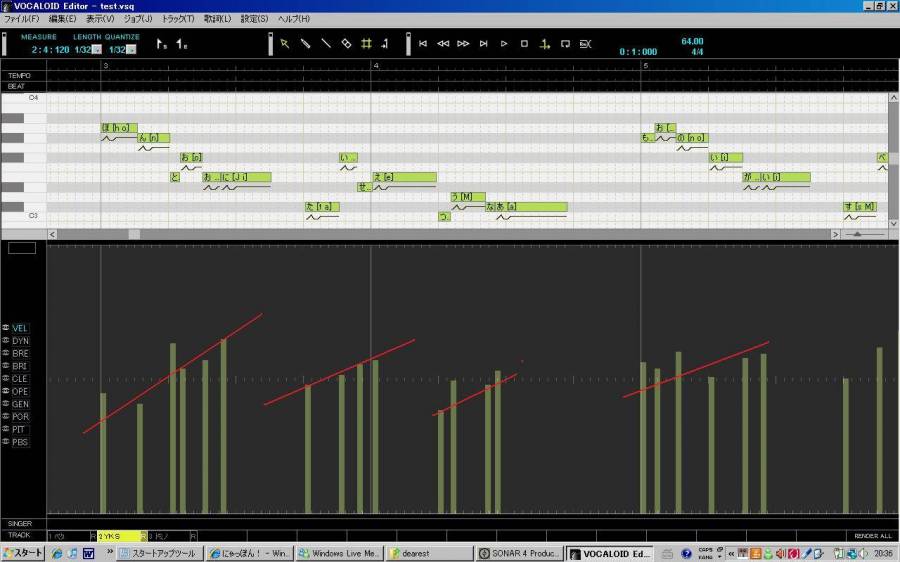
Task: Select the arrow pointer tool
Action: [x=285, y=44]
